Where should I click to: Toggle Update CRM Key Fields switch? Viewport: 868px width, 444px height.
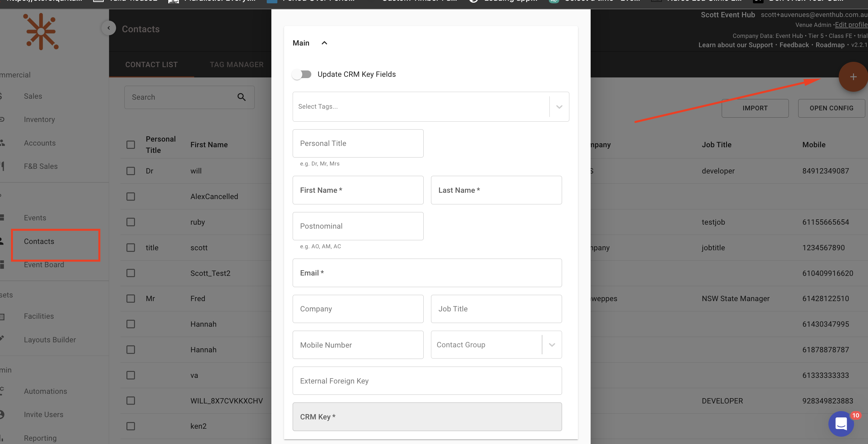[302, 74]
